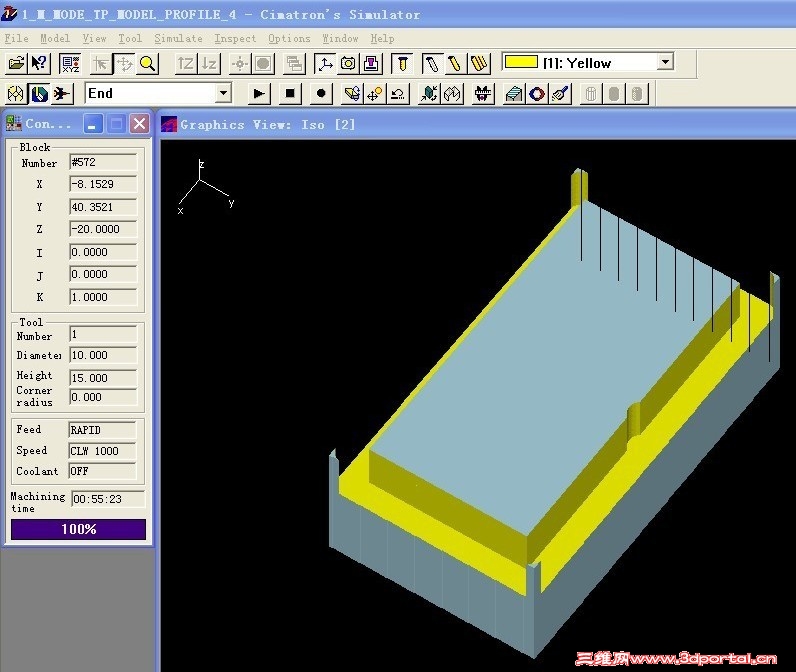Open the Inspect menu
796x672 pixels.
235,39
